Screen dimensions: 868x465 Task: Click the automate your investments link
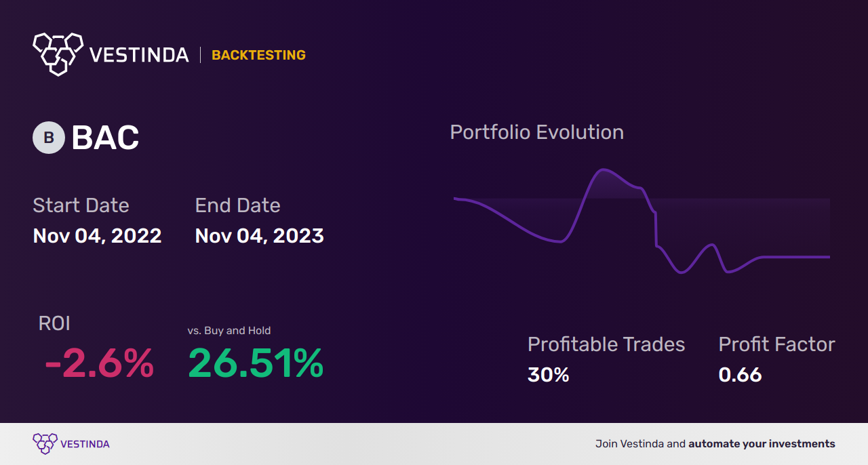coord(762,444)
